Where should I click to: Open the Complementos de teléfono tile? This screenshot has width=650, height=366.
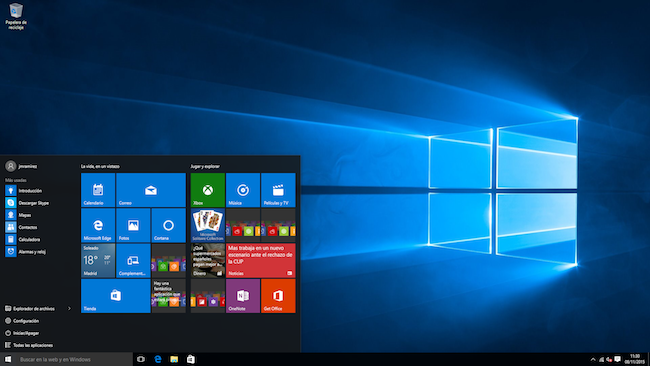tap(133, 260)
